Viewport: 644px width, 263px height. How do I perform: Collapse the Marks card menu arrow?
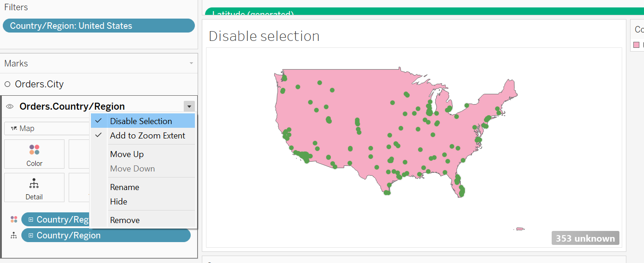pyautogui.click(x=191, y=63)
